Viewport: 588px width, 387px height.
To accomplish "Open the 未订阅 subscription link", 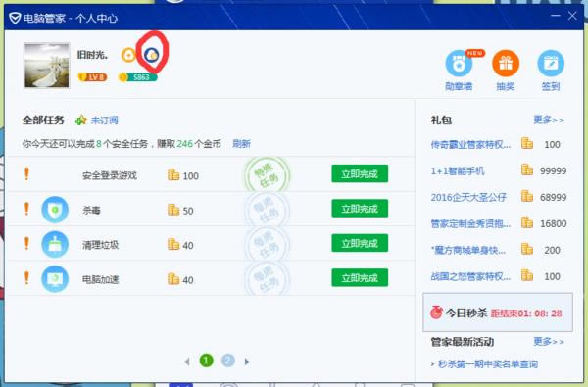I will [104, 121].
